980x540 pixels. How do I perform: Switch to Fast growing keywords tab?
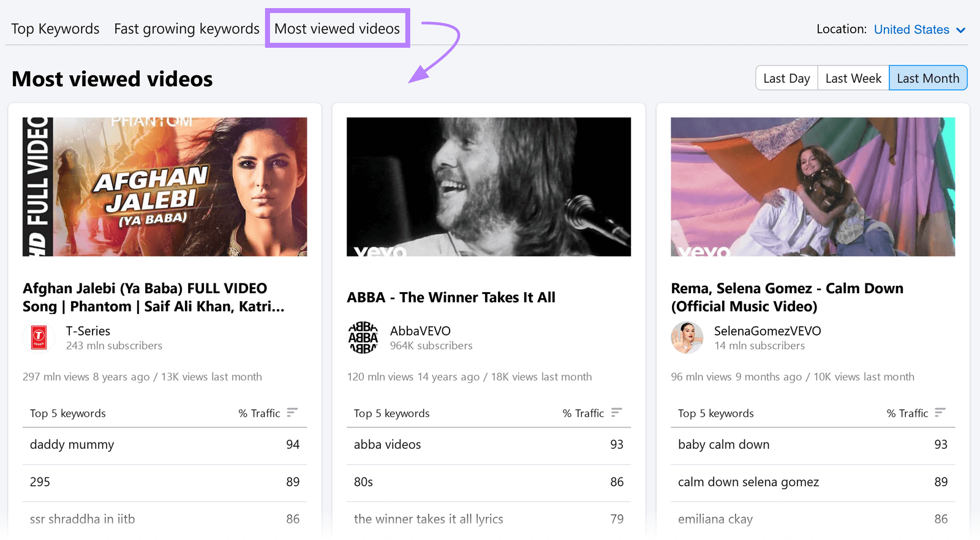[187, 29]
